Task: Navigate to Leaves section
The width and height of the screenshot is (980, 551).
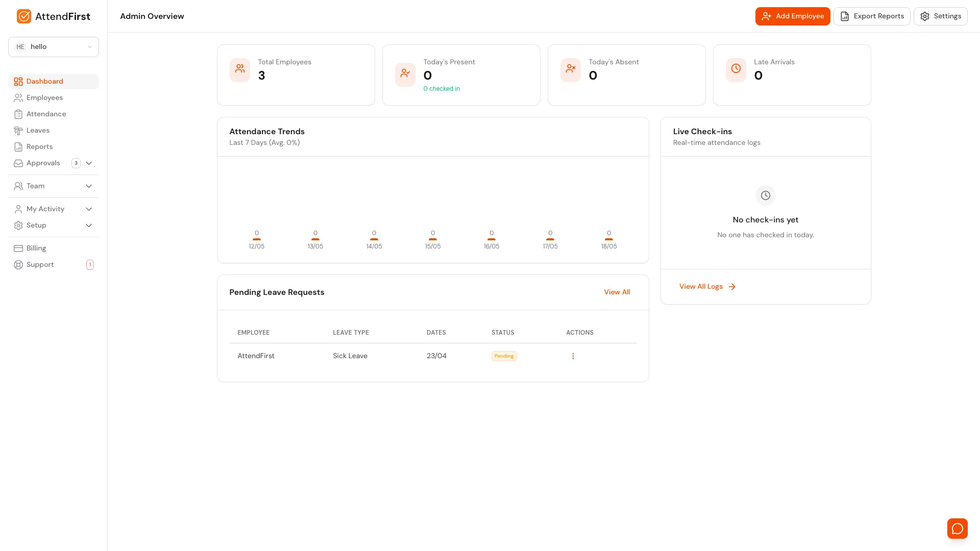Action: tap(54, 131)
